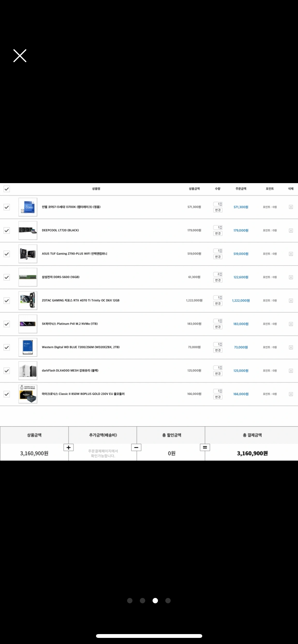The width and height of the screenshot is (298, 644).
Task: Click 변경 button for Samsung DDR5 quantity
Action: coord(218,280)
